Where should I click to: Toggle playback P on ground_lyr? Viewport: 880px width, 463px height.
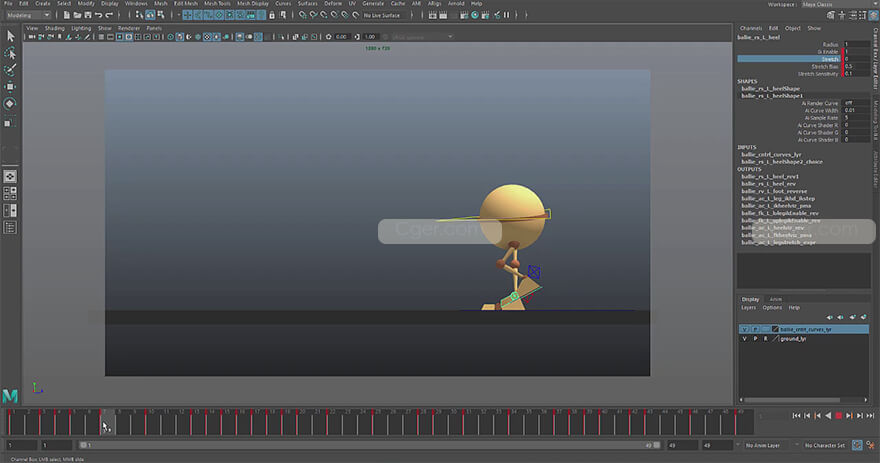(x=755, y=339)
